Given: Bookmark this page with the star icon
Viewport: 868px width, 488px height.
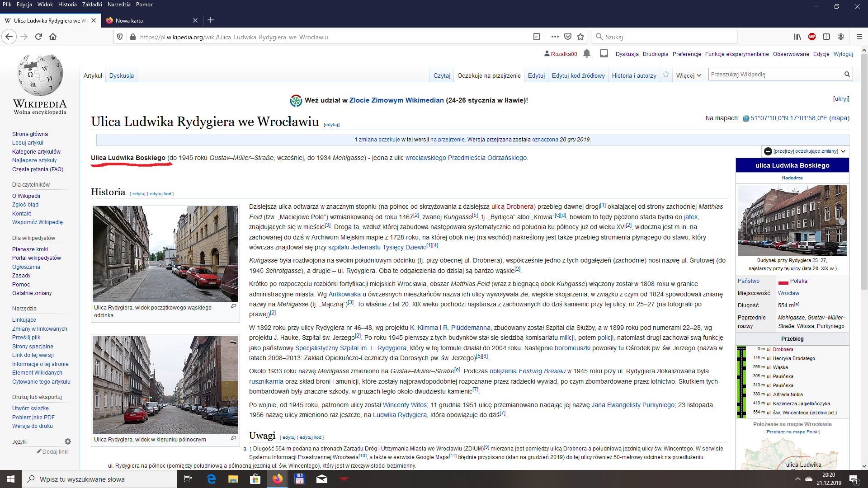Looking at the screenshot, I should tap(580, 37).
